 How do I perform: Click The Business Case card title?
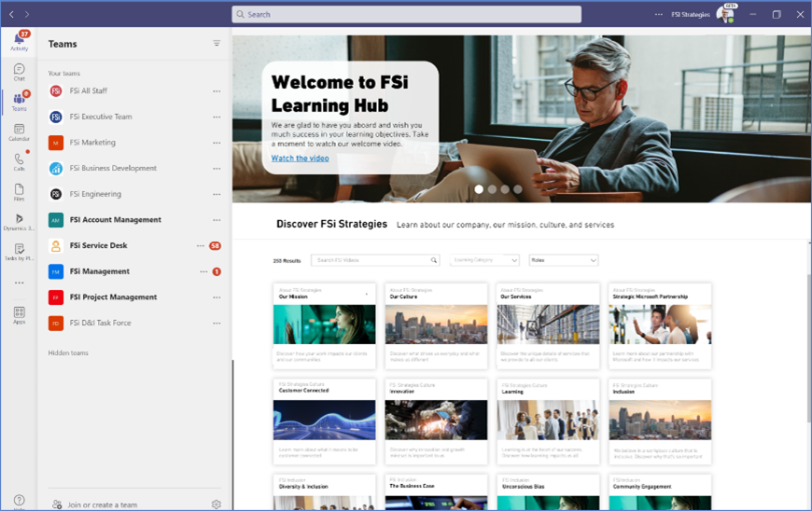click(x=412, y=486)
